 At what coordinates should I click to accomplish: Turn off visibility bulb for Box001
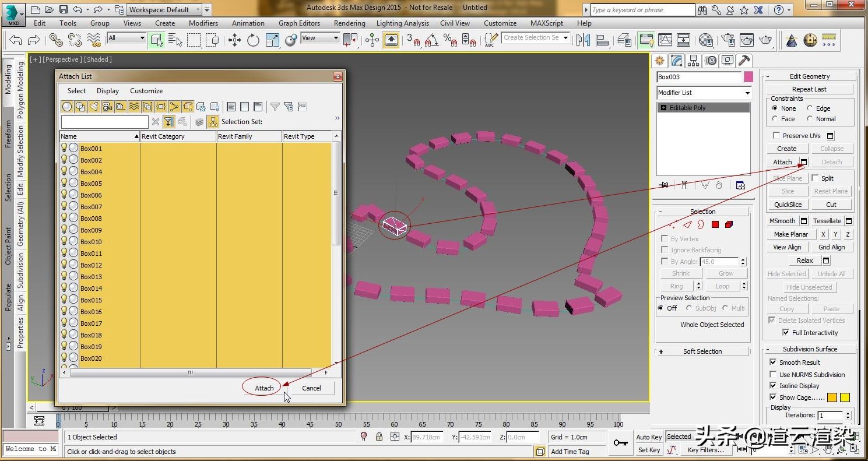(64, 148)
